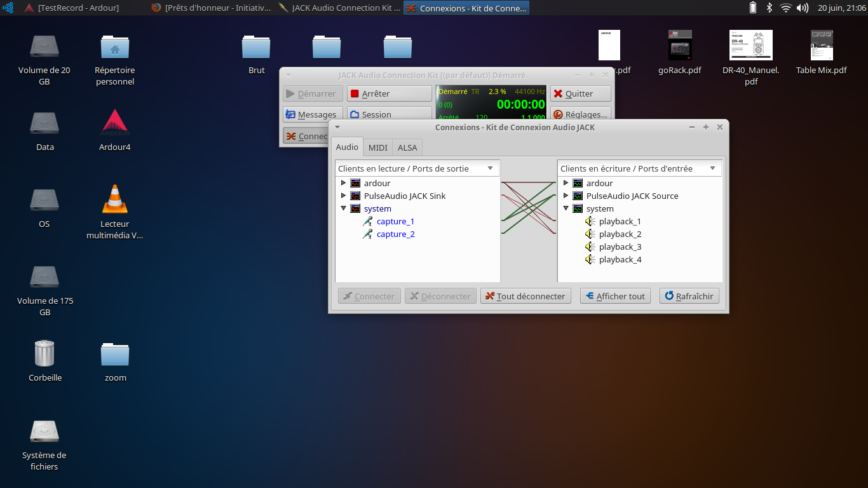The width and height of the screenshot is (868, 488).
Task: Select the Brut folder on the desktop
Action: (257, 46)
